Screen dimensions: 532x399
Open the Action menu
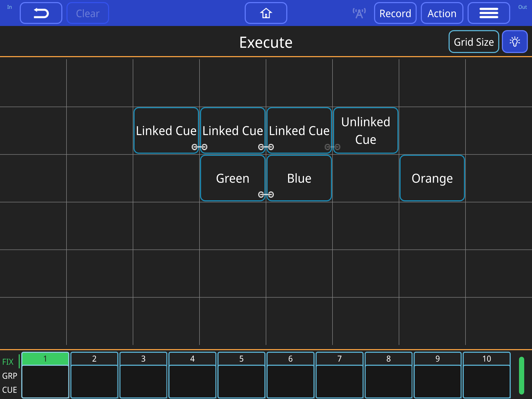click(442, 13)
